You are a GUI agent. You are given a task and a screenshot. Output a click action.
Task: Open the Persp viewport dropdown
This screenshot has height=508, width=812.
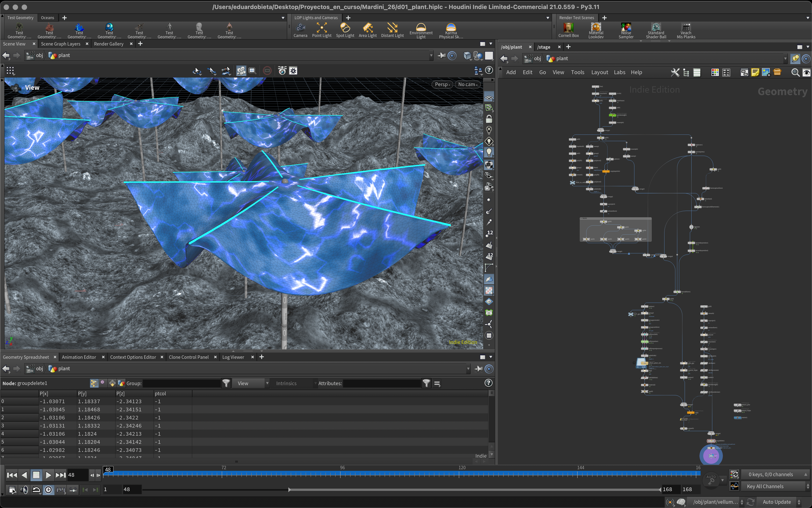coord(442,84)
